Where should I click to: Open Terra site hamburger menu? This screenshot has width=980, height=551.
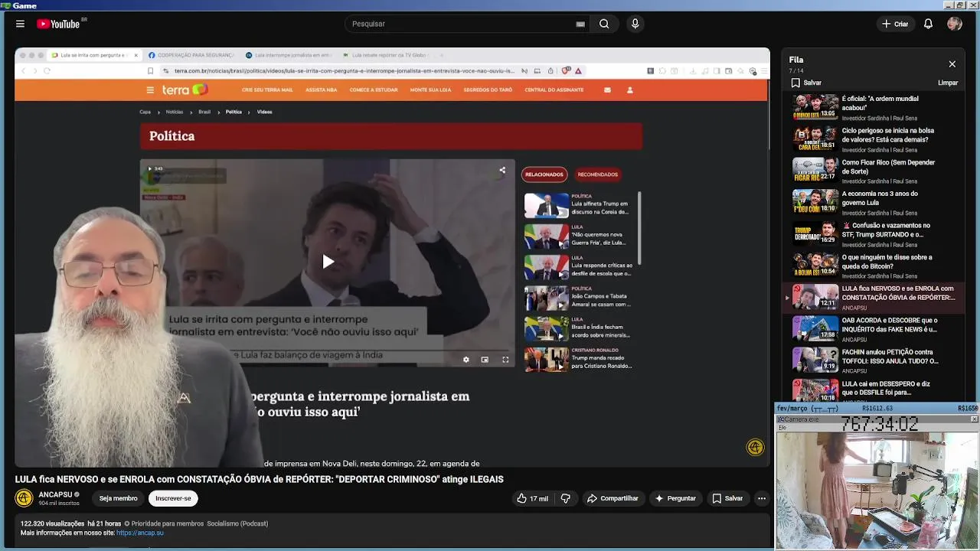[x=150, y=90]
